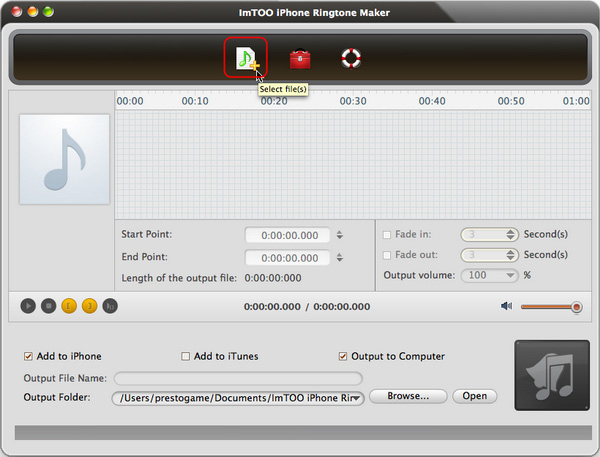The image size is (600, 457).
Task: Click the Output File Name field
Action: point(238,378)
